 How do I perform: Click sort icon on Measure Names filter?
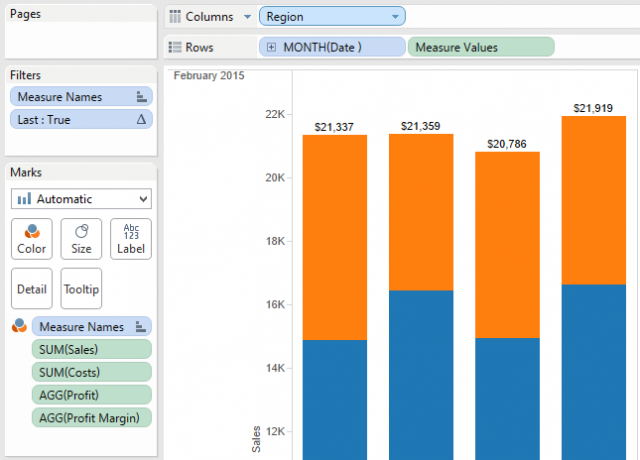(141, 96)
